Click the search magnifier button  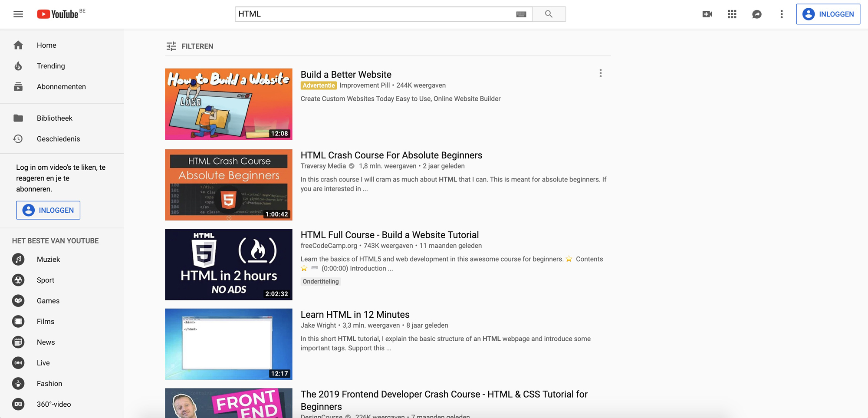coord(549,14)
